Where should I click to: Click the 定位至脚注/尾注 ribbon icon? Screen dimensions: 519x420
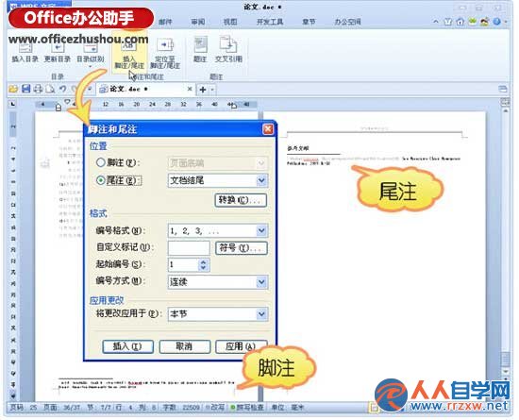[x=165, y=53]
